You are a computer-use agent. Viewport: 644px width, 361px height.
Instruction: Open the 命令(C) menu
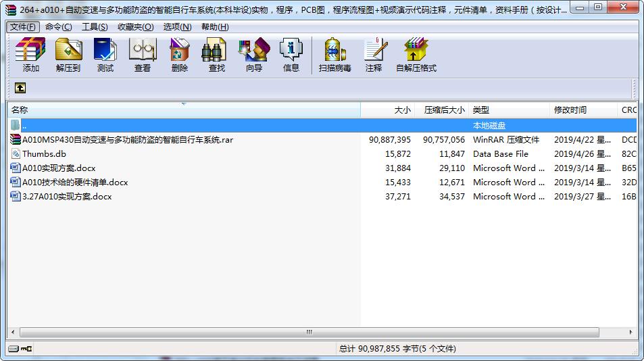tap(58, 27)
